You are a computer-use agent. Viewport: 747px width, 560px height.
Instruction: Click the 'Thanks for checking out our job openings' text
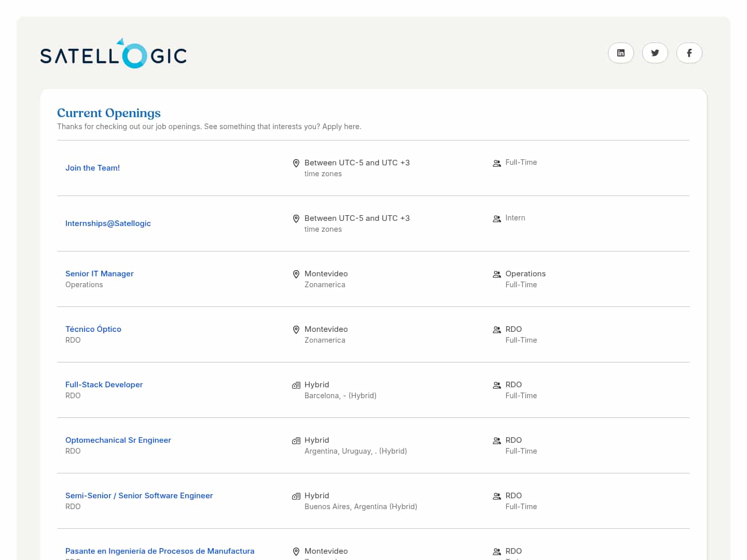(x=209, y=127)
